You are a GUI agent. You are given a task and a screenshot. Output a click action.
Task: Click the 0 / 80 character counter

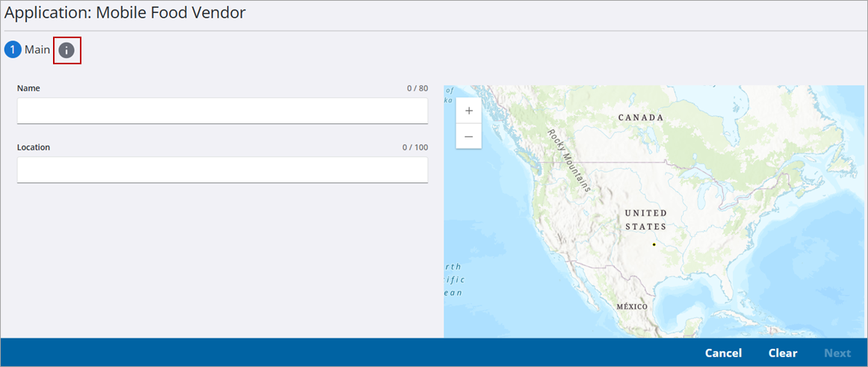pos(417,88)
